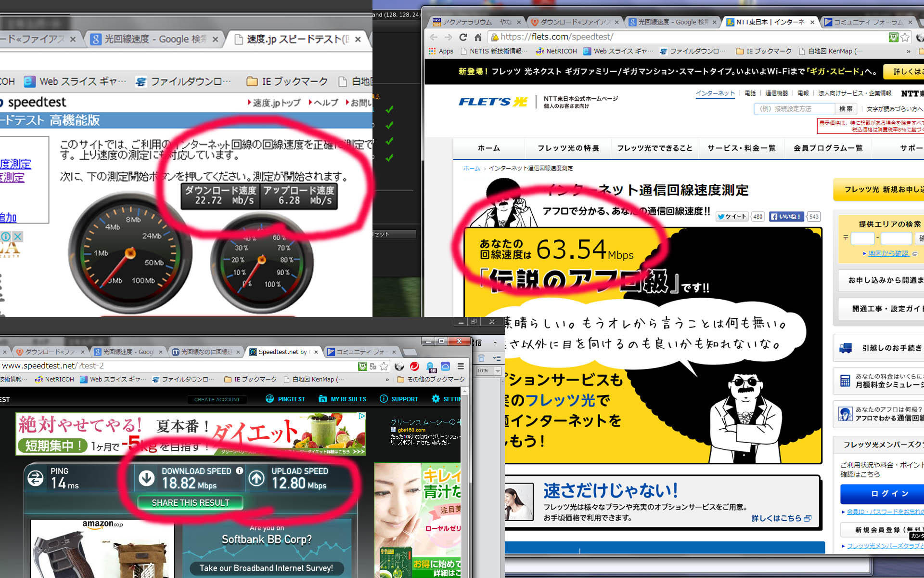Open SUPPORT link on speedtest.net
This screenshot has height=578, width=924.
click(399, 399)
